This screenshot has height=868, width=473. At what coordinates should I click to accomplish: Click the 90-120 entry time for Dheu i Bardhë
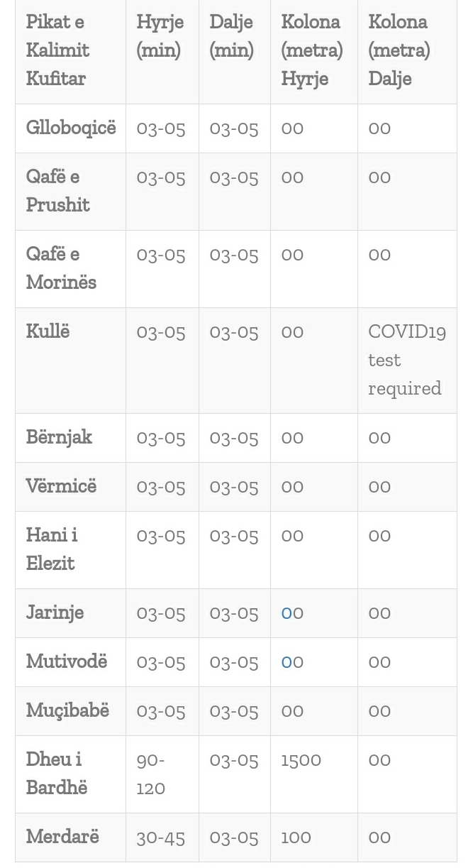pyautogui.click(x=150, y=774)
